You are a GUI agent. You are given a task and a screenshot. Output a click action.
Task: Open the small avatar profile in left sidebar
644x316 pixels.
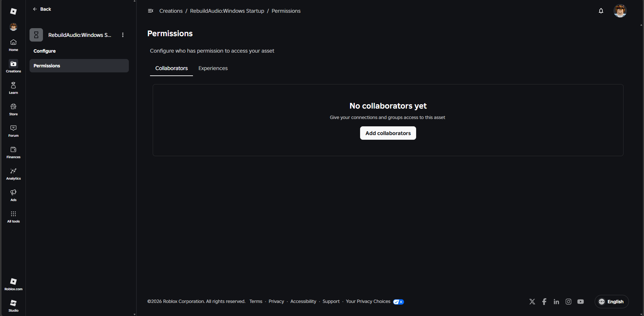point(13,27)
